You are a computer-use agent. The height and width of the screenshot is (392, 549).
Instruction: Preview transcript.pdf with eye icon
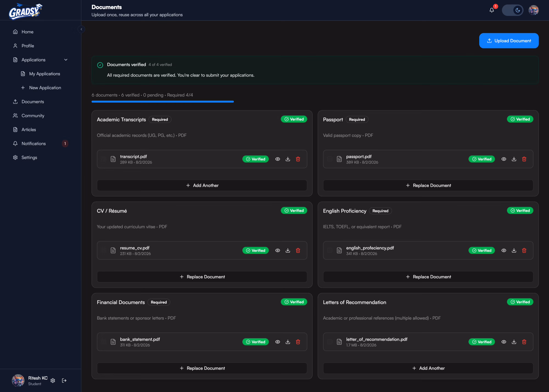pyautogui.click(x=278, y=159)
